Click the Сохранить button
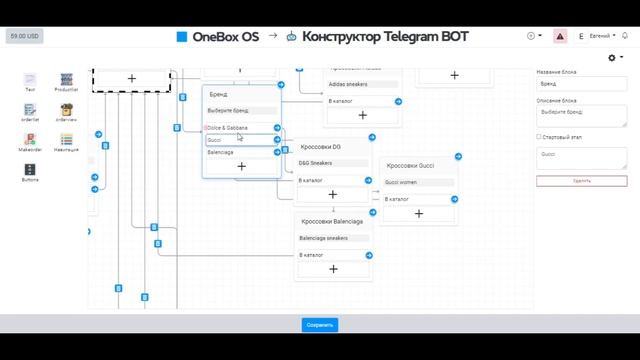 point(320,325)
